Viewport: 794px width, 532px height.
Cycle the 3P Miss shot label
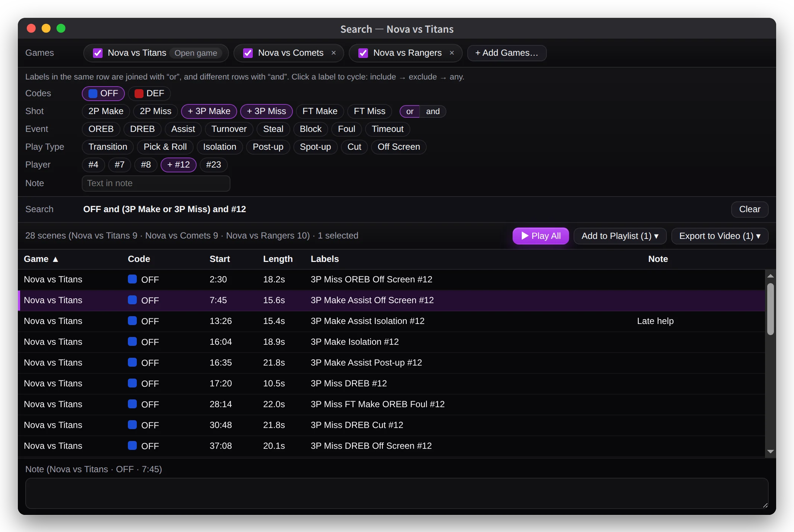click(267, 111)
